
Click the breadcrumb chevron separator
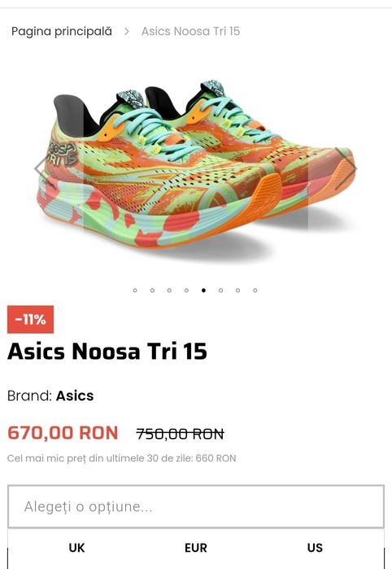click(x=127, y=32)
